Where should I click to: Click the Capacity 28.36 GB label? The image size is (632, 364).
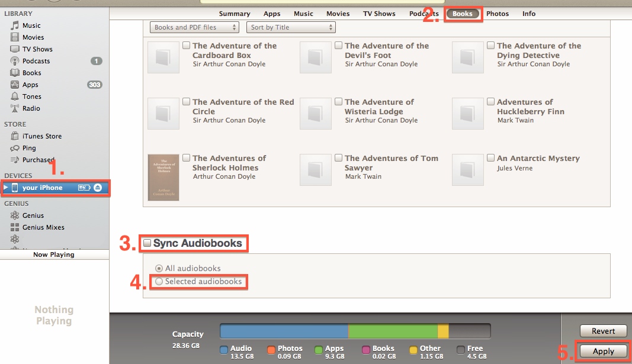tap(187, 340)
